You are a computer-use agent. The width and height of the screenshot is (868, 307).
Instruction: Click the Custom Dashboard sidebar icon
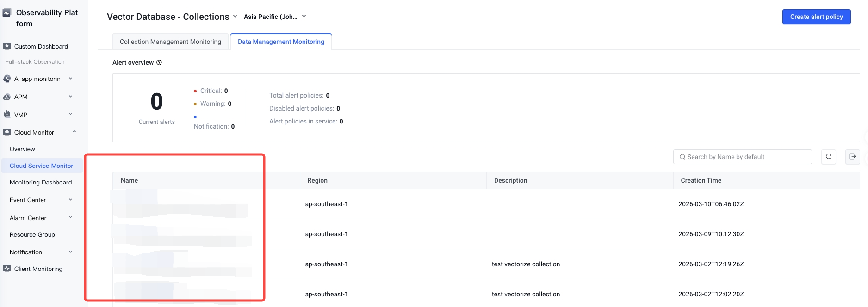[x=7, y=46]
